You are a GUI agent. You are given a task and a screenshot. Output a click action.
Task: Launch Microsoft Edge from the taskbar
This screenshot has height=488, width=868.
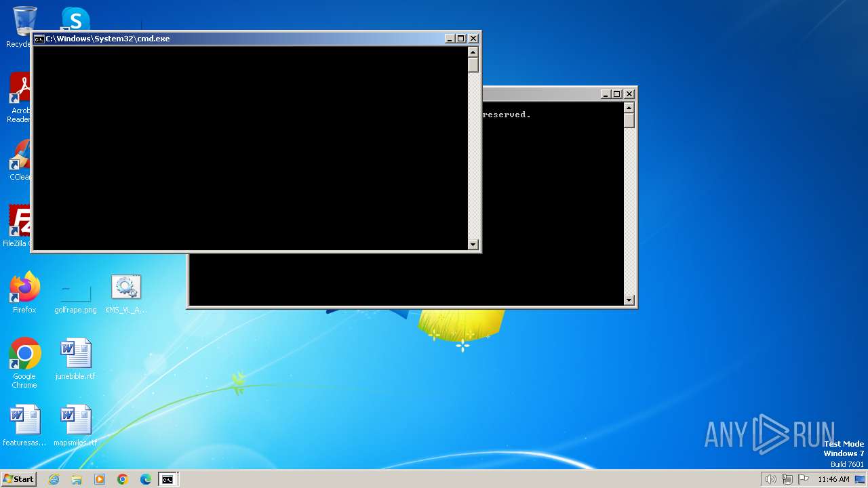(146, 479)
